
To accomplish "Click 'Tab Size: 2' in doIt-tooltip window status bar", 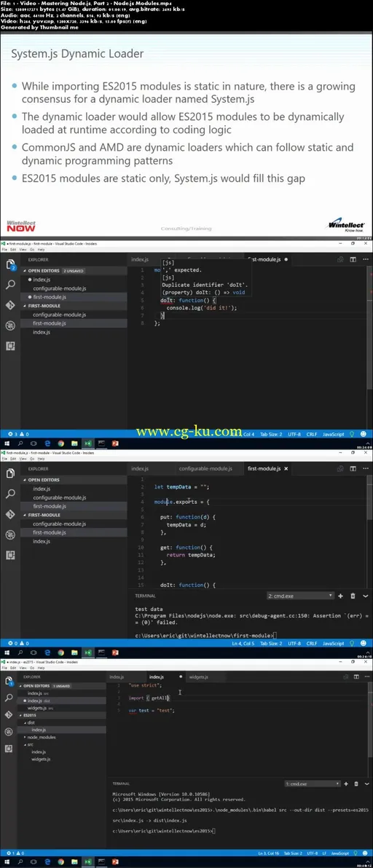I will (x=272, y=435).
